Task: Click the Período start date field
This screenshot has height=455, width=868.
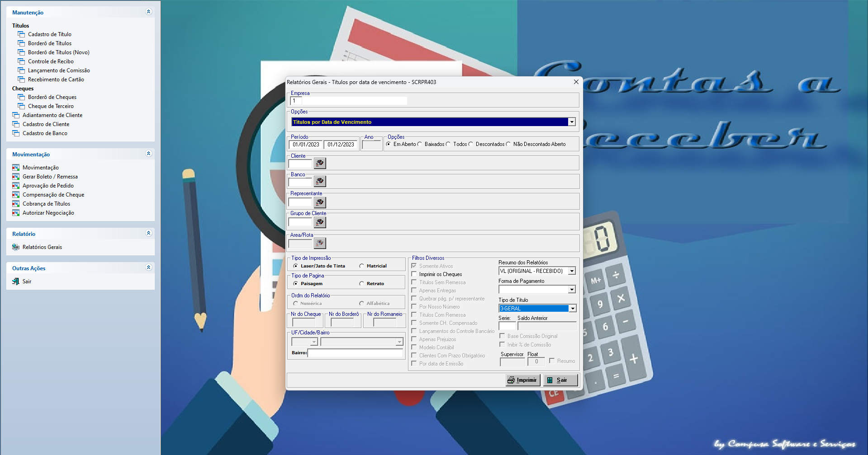Action: coord(306,145)
